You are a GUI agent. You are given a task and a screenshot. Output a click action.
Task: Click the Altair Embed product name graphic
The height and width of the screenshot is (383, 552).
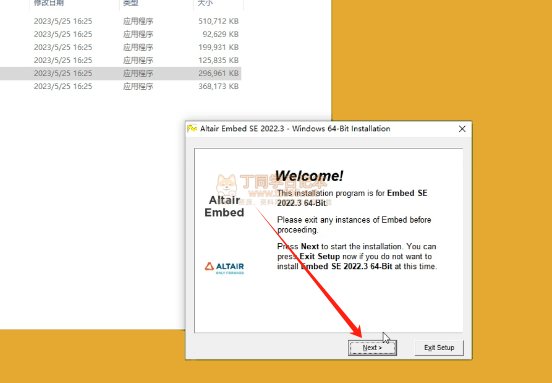coord(224,206)
